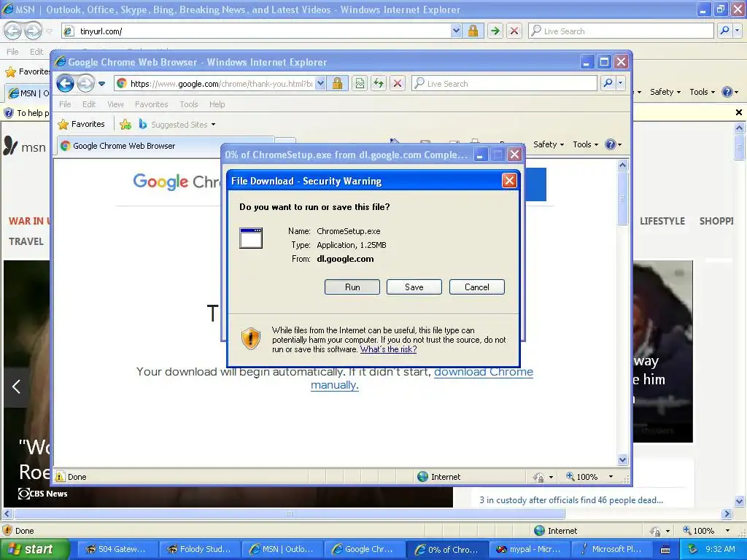
Task: Click search magnifier button in MSN window
Action: click(724, 31)
